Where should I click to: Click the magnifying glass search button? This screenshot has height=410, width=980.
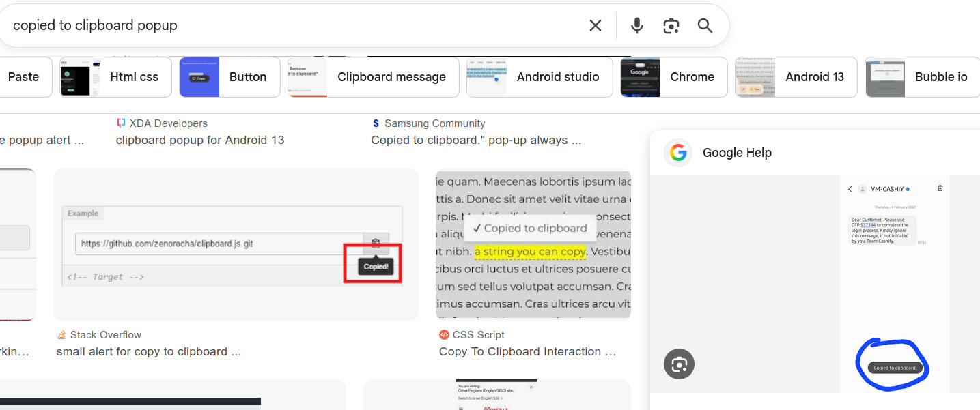(x=705, y=26)
